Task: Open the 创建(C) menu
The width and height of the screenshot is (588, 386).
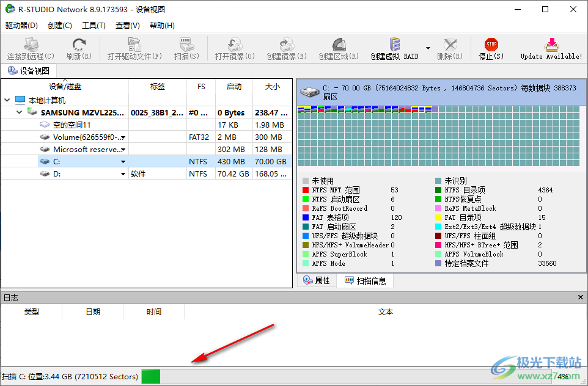Action: click(x=60, y=26)
